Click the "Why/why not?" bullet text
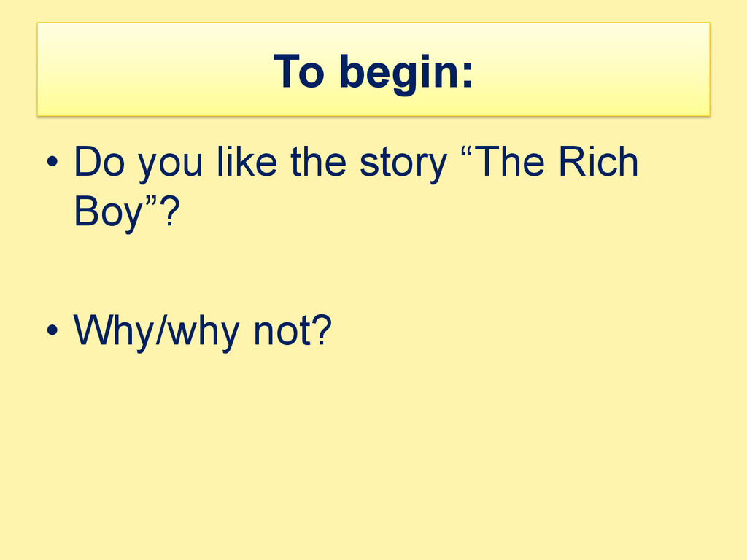 click(x=203, y=332)
